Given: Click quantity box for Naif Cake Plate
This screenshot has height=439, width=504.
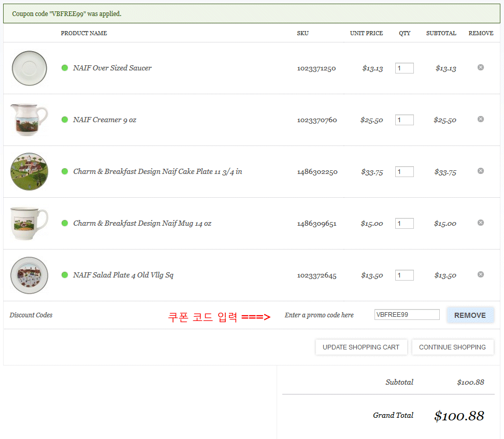Looking at the screenshot, I should point(404,172).
